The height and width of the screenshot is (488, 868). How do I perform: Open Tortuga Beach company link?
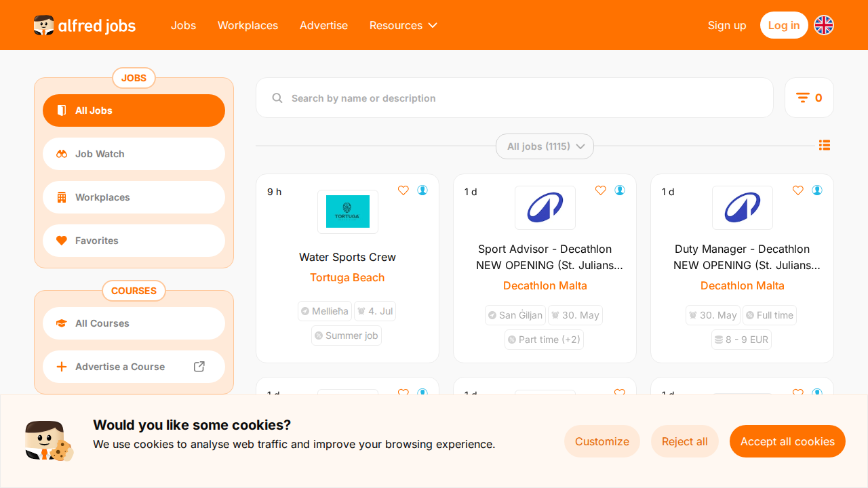348,277
